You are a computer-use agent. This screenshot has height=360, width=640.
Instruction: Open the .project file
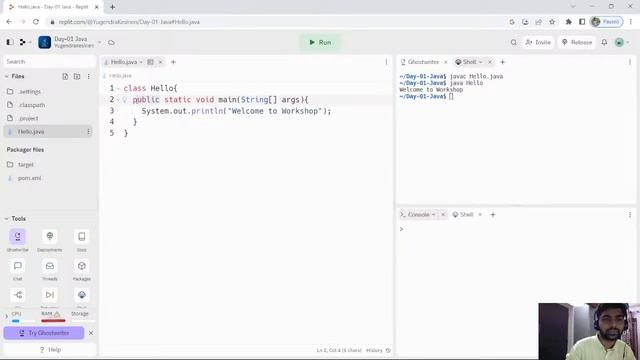48,118
